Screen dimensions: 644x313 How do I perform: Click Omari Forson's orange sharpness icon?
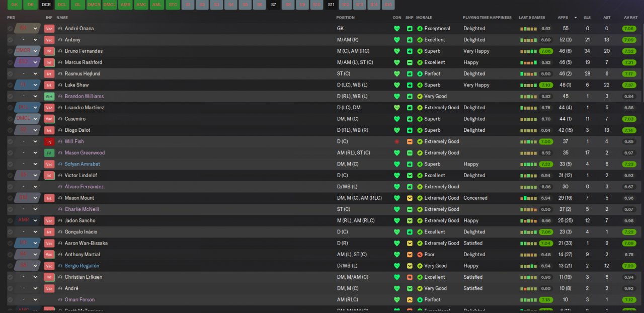[410, 300]
